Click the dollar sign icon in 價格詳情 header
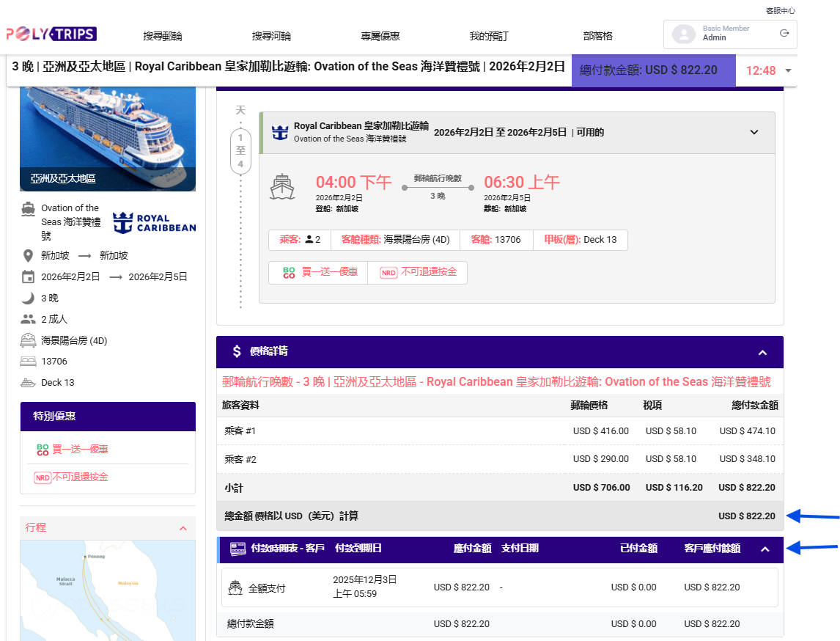The width and height of the screenshot is (840, 641). [x=237, y=351]
